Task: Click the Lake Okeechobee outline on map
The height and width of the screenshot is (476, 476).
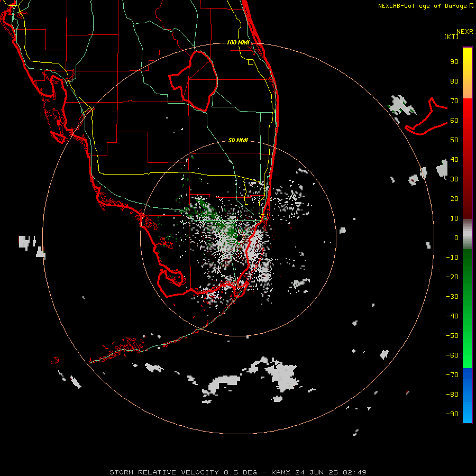Action: pyautogui.click(x=194, y=81)
